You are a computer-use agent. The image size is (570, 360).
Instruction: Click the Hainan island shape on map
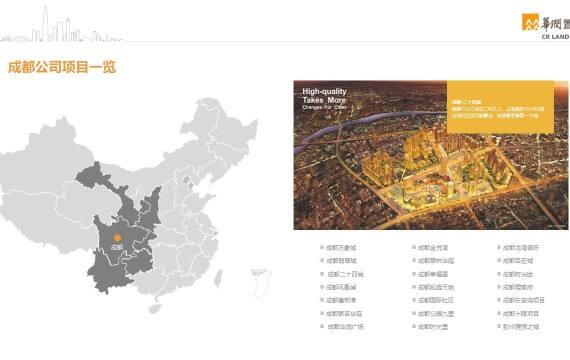(x=155, y=308)
